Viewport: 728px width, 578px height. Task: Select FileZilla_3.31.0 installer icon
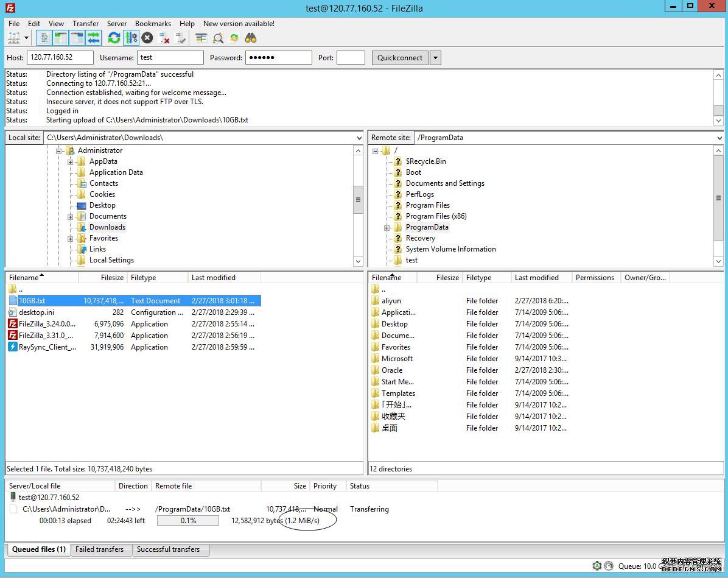[x=13, y=336]
